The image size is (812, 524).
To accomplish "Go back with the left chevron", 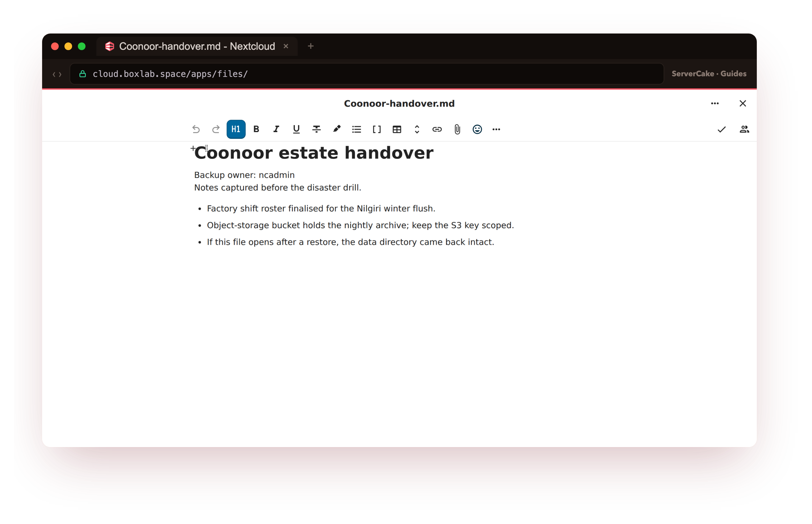I will click(x=54, y=74).
